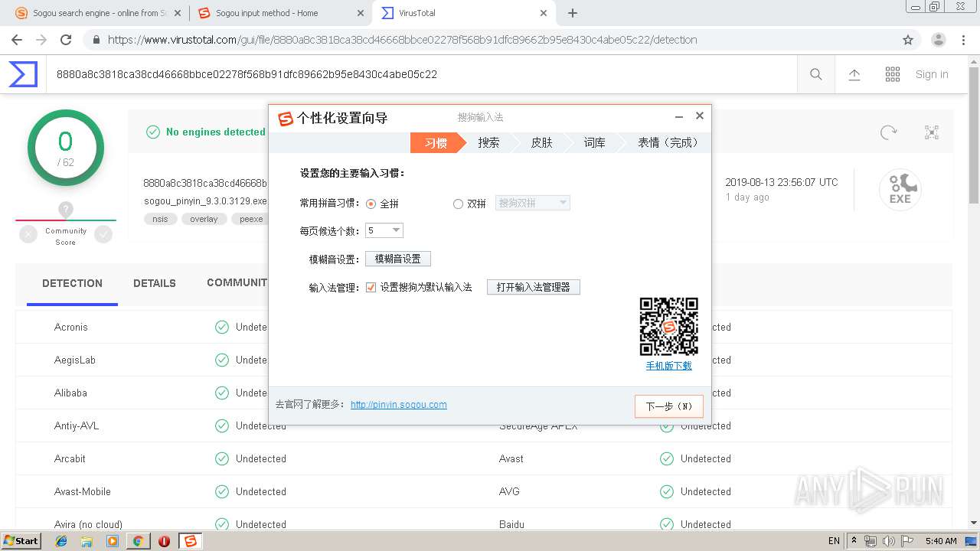Click Arcabit engine row name

70,458
